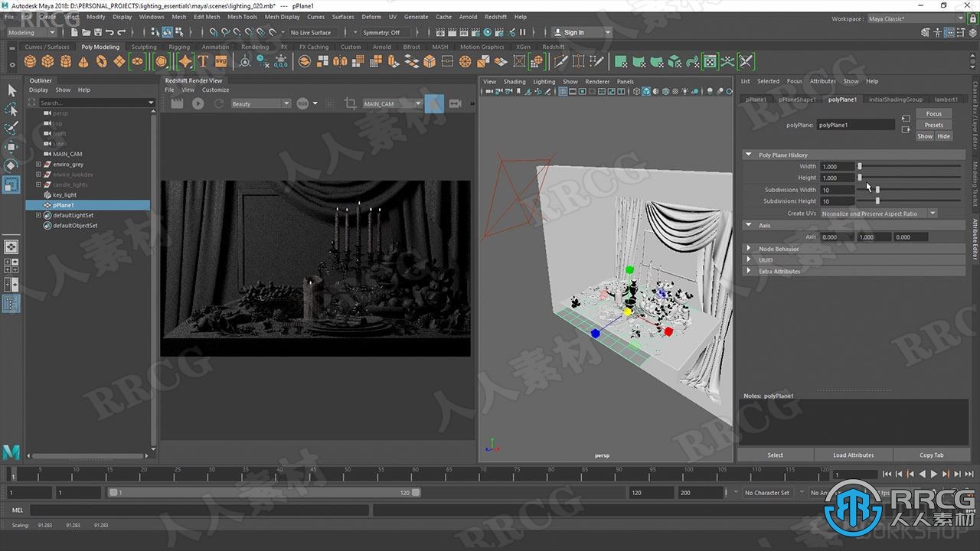Open the Create UVs dropdown

[879, 214]
